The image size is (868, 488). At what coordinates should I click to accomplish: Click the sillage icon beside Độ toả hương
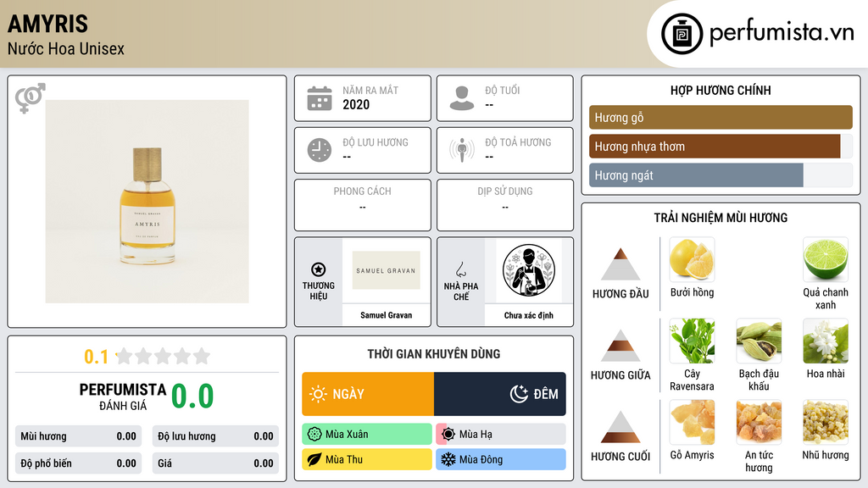(x=462, y=150)
